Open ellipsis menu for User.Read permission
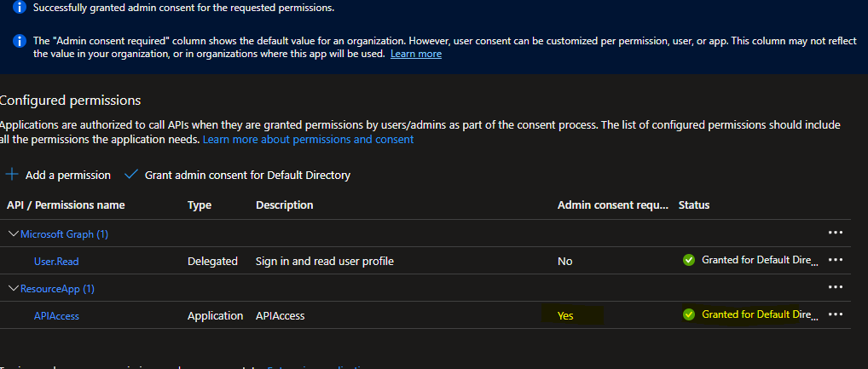 pyautogui.click(x=835, y=261)
